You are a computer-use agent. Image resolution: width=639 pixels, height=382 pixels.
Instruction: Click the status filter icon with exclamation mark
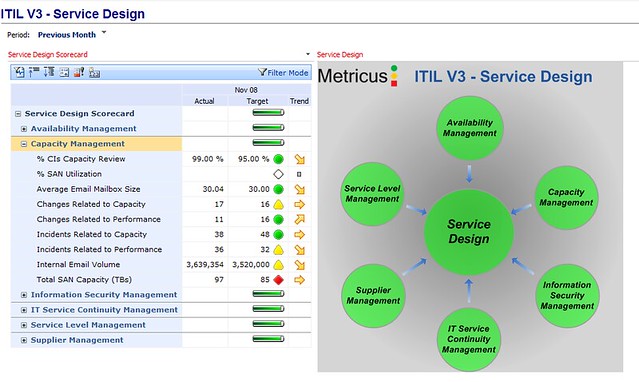79,72
